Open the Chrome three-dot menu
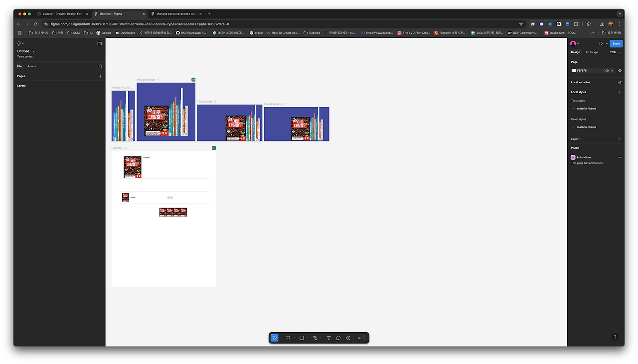The image size is (638, 364). 620,24
